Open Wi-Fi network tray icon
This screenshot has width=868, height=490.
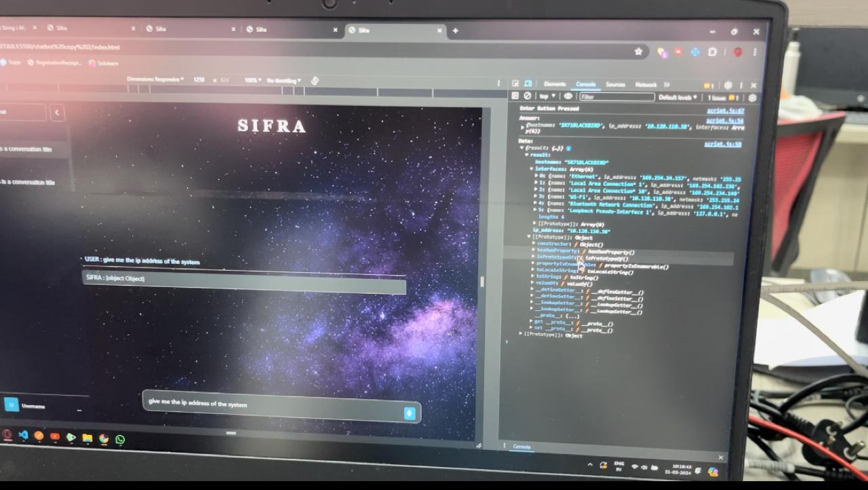(x=635, y=467)
